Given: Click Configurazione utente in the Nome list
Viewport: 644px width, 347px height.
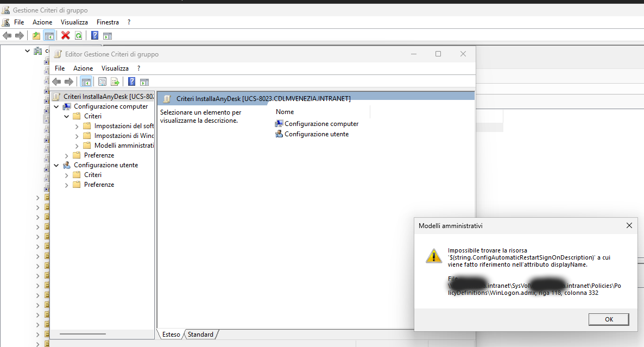Looking at the screenshot, I should coord(312,134).
